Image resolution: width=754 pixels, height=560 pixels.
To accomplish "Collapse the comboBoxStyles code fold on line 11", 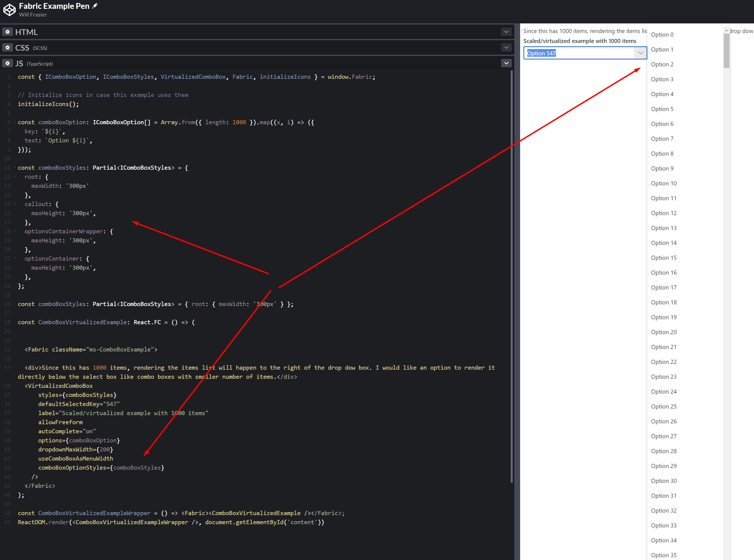I will click(x=14, y=167).
